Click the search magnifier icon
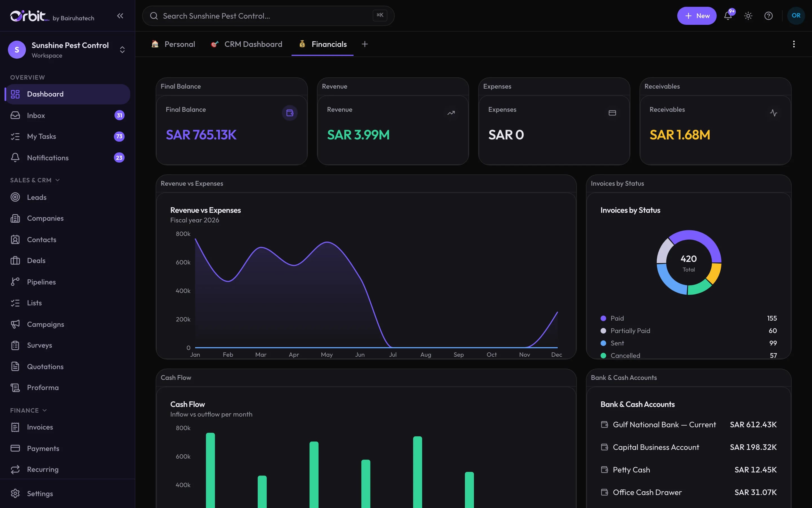The width and height of the screenshot is (812, 508). 154,16
